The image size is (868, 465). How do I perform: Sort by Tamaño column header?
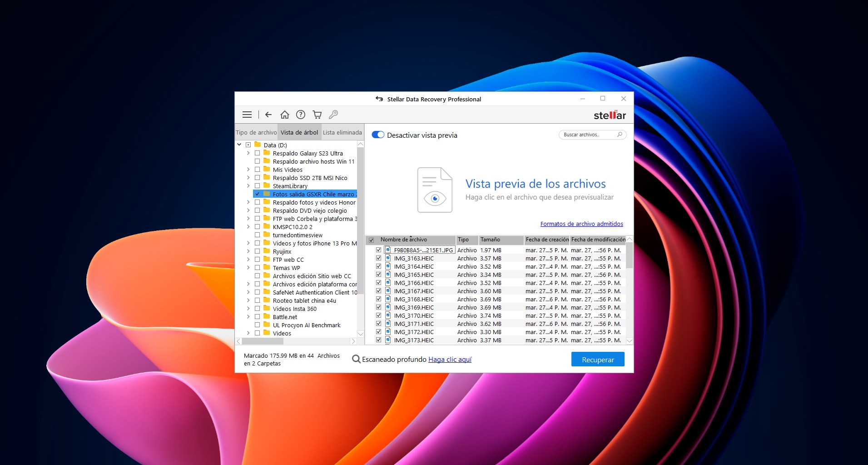(501, 240)
